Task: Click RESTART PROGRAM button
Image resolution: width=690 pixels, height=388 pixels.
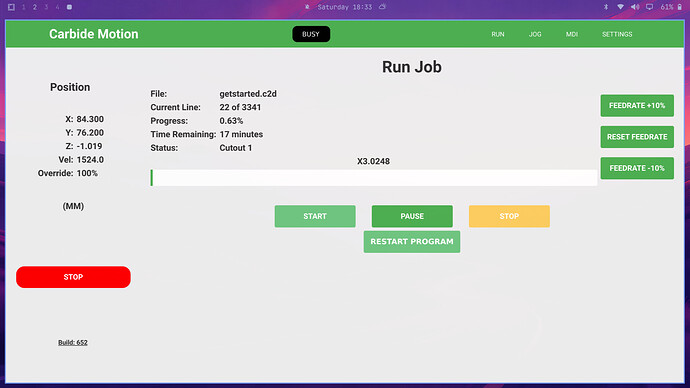Action: click(412, 242)
